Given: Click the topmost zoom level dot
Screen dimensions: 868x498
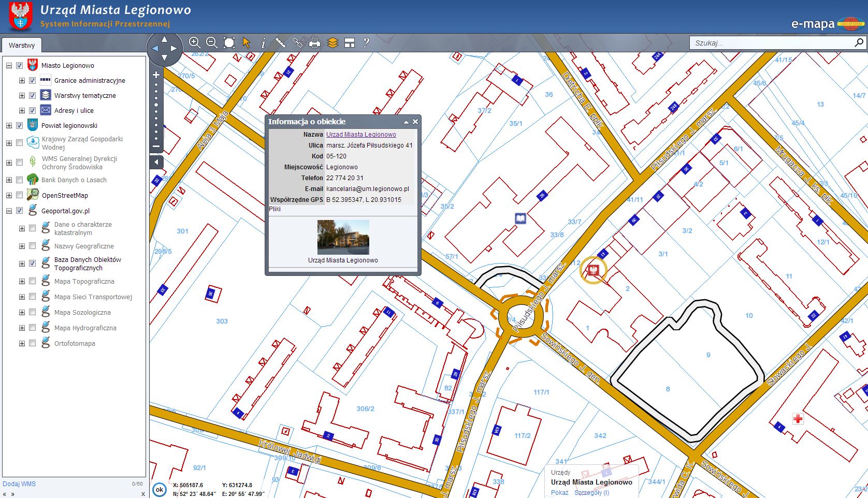Looking at the screenshot, I should click(x=156, y=85).
